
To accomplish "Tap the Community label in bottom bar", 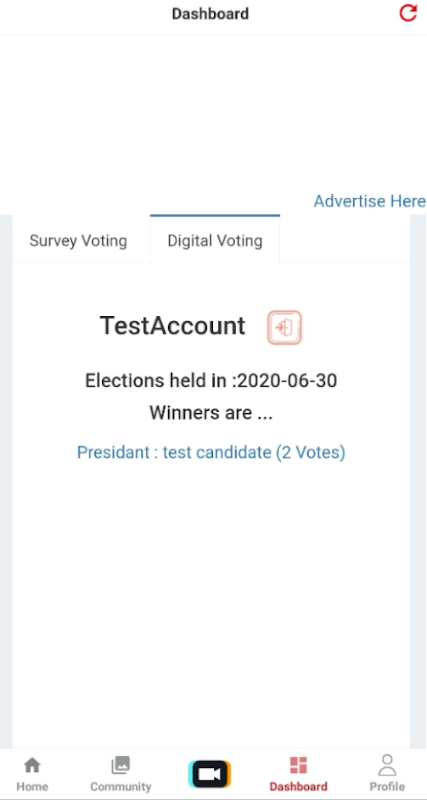I will tap(121, 786).
